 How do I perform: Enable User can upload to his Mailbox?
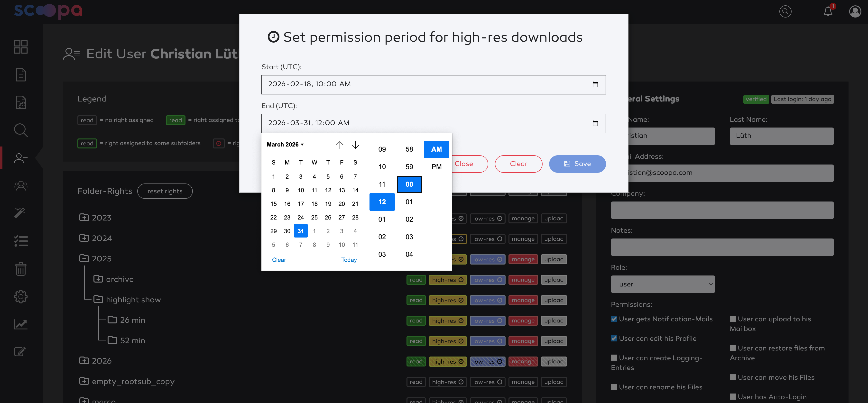733,319
